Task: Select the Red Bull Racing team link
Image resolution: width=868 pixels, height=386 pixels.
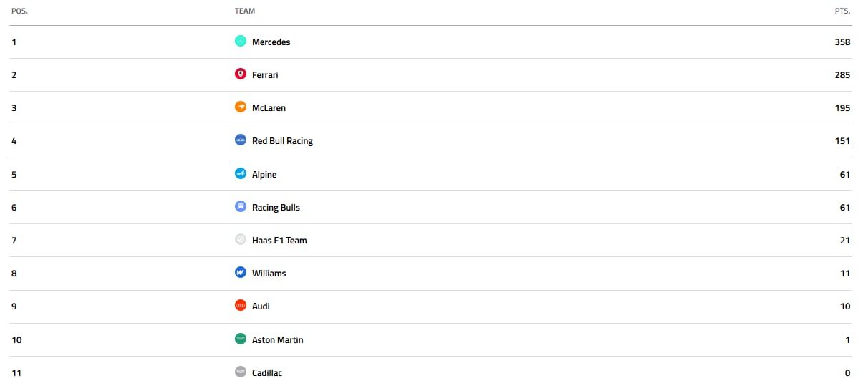Action: tap(282, 141)
